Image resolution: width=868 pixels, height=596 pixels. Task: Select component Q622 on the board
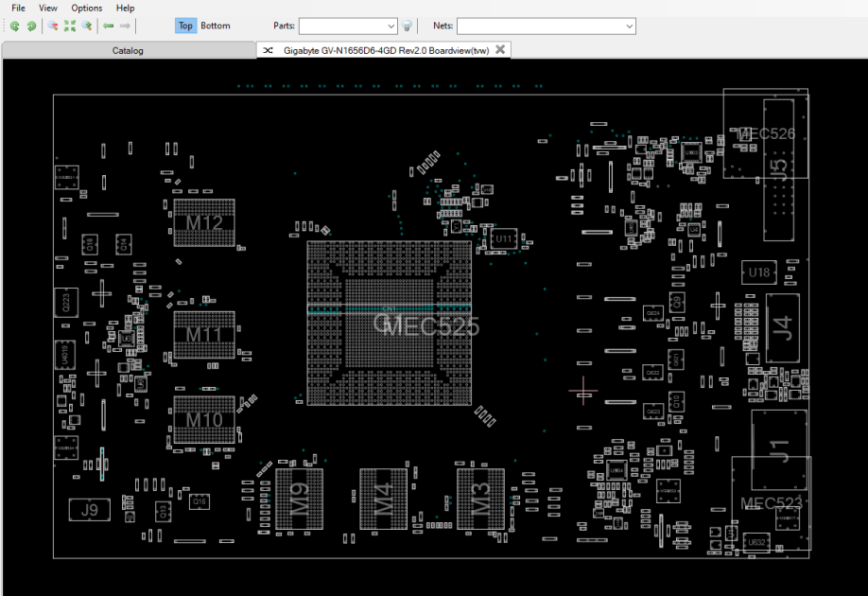(x=652, y=372)
